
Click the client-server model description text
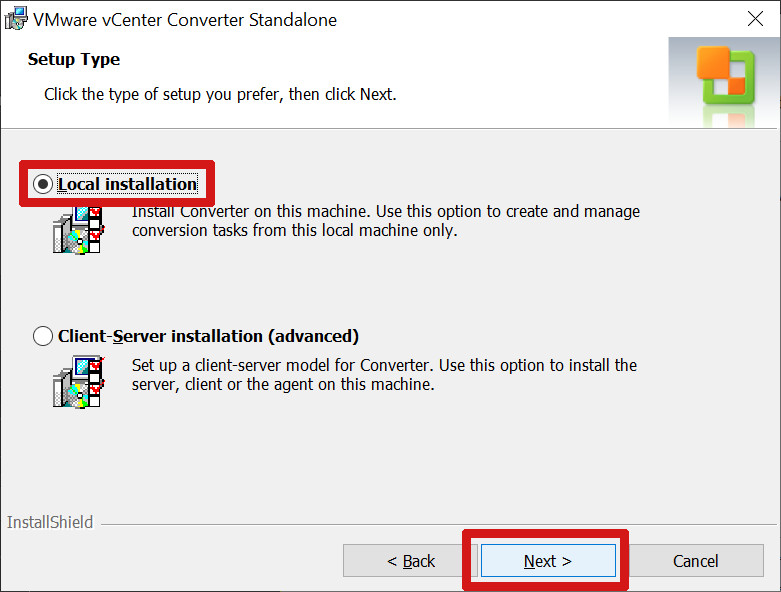[384, 374]
